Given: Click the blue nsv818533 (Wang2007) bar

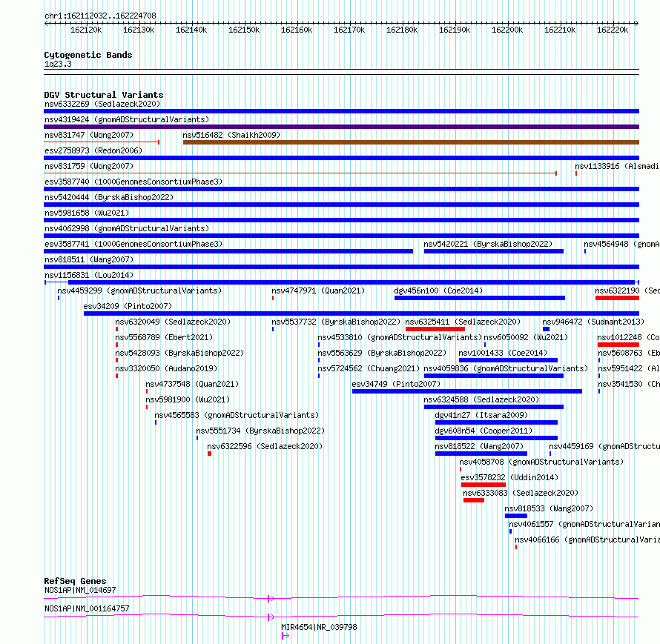Looking at the screenshot, I should coord(516,516).
